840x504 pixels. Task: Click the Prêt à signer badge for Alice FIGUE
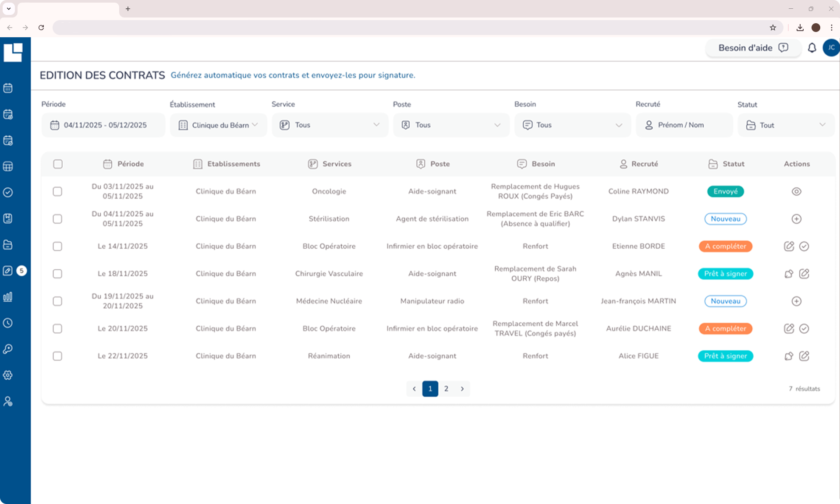click(725, 356)
